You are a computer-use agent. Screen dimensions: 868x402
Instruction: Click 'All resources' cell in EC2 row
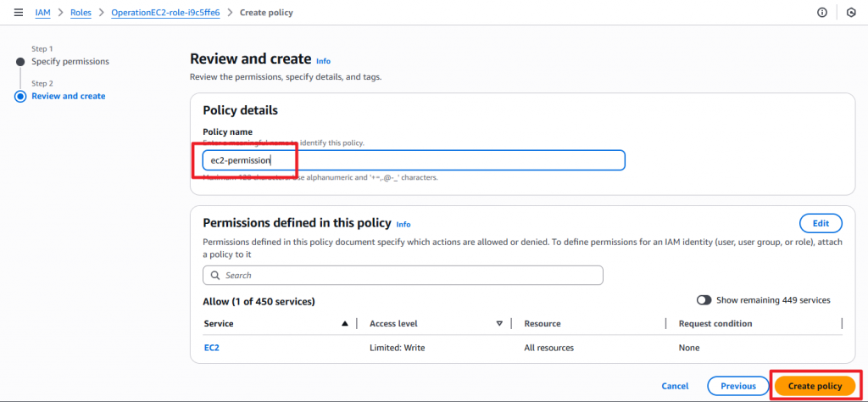pos(549,348)
